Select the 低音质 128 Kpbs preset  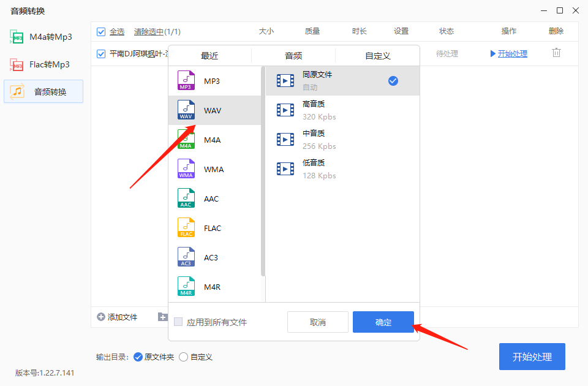pos(342,169)
